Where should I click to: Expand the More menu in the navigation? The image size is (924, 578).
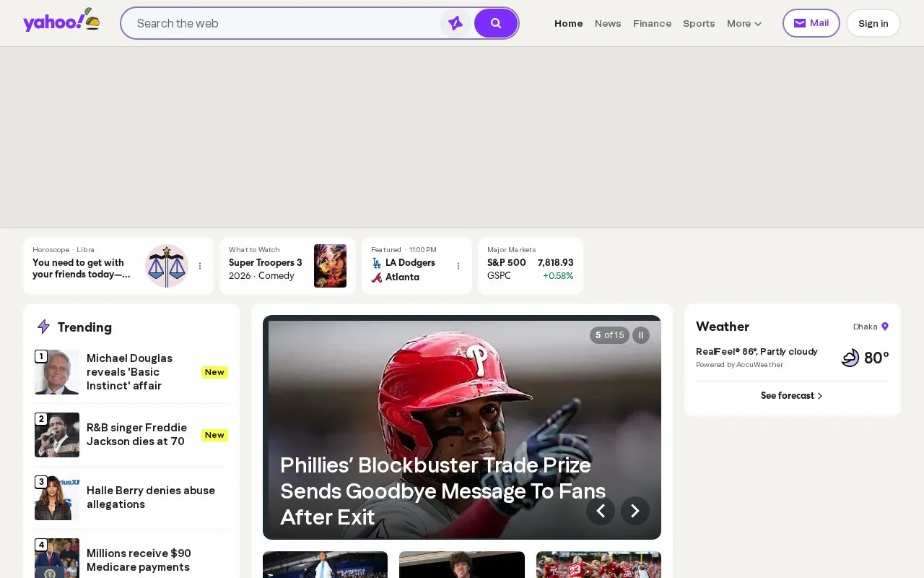point(744,23)
